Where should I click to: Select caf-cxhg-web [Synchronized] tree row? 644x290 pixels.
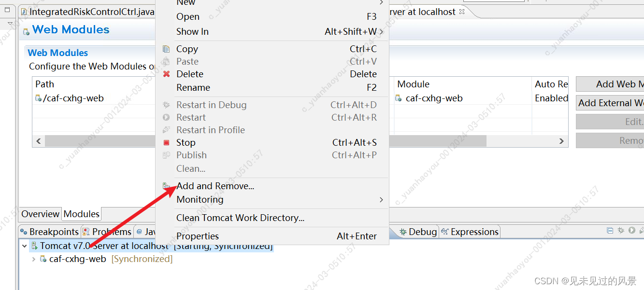[x=106, y=259]
